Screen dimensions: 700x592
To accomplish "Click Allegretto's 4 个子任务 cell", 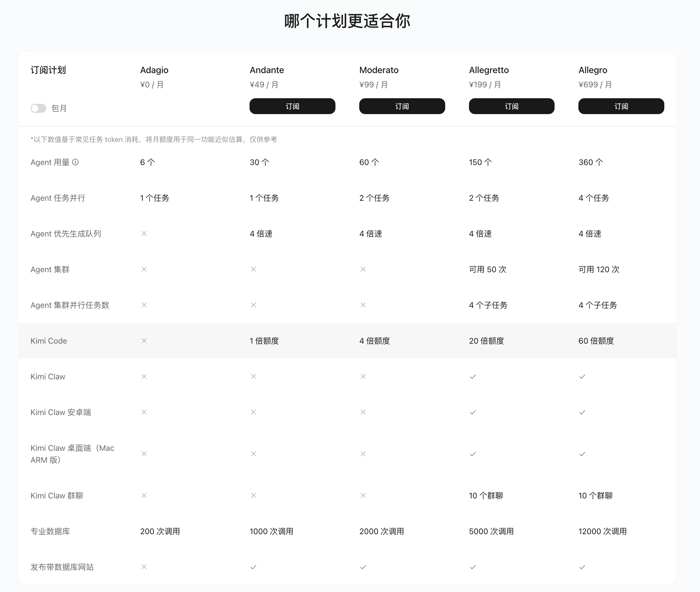I will tap(488, 305).
